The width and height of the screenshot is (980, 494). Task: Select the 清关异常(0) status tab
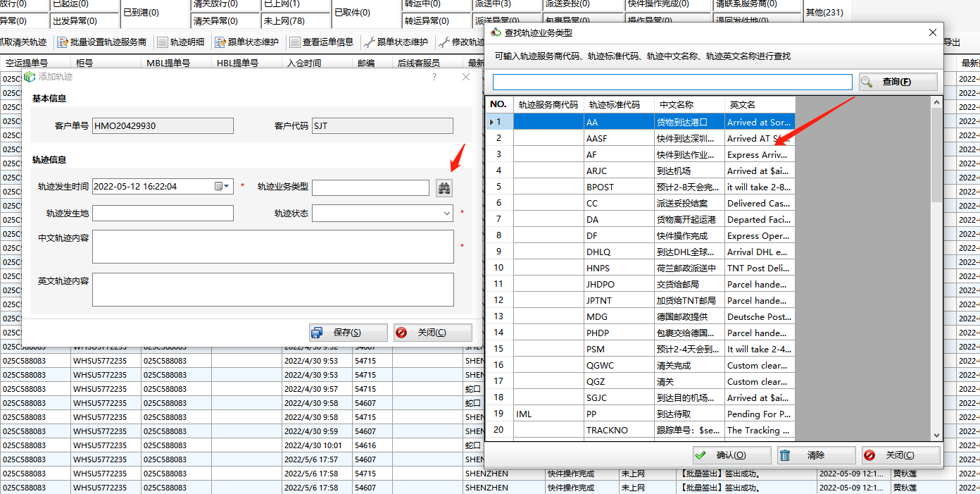pyautogui.click(x=225, y=21)
